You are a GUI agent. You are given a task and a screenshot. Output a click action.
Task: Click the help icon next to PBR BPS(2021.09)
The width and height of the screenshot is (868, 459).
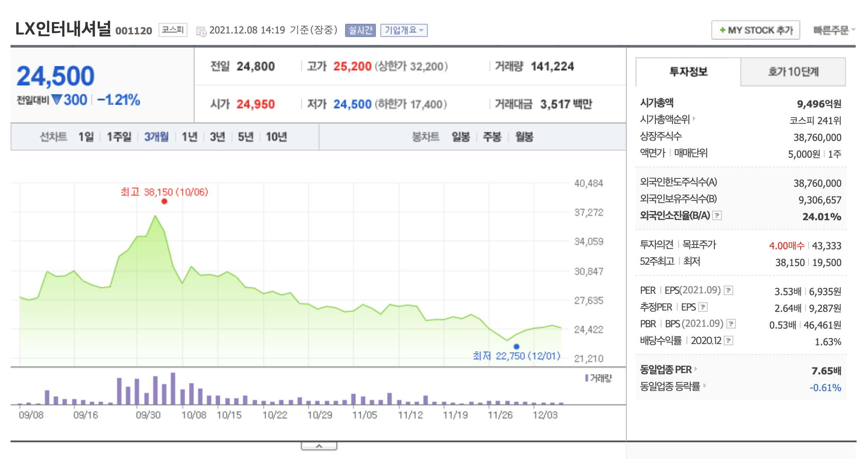[x=731, y=324]
